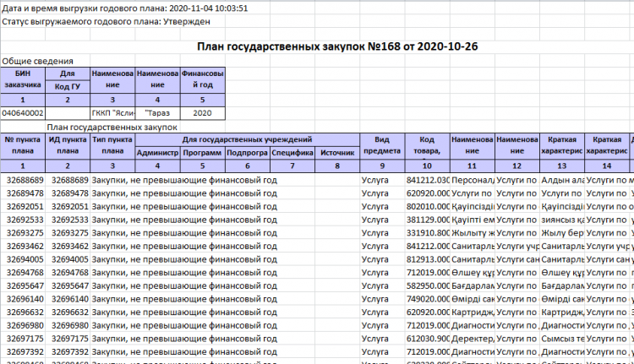
Task: Click the 'Источник' subheader cell
Action: (x=337, y=153)
